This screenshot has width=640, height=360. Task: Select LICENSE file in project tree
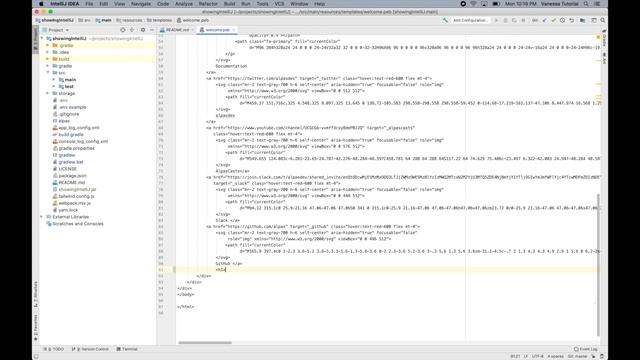[x=67, y=169]
